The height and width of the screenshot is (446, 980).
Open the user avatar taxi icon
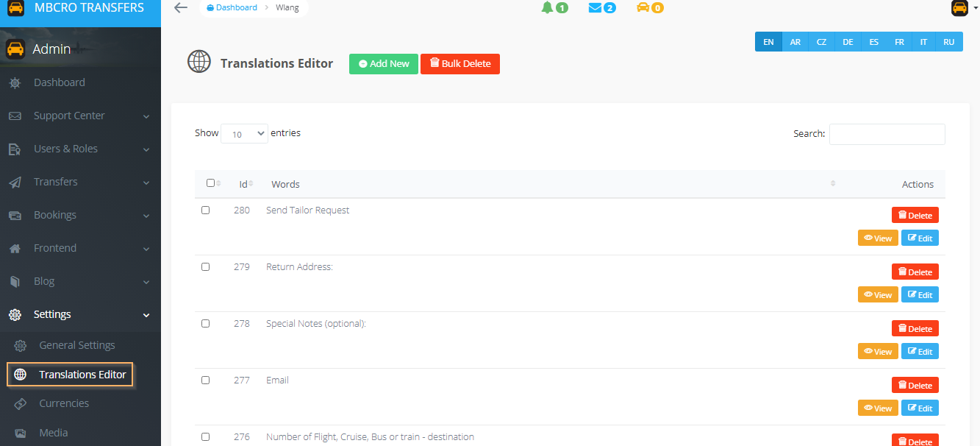(959, 8)
